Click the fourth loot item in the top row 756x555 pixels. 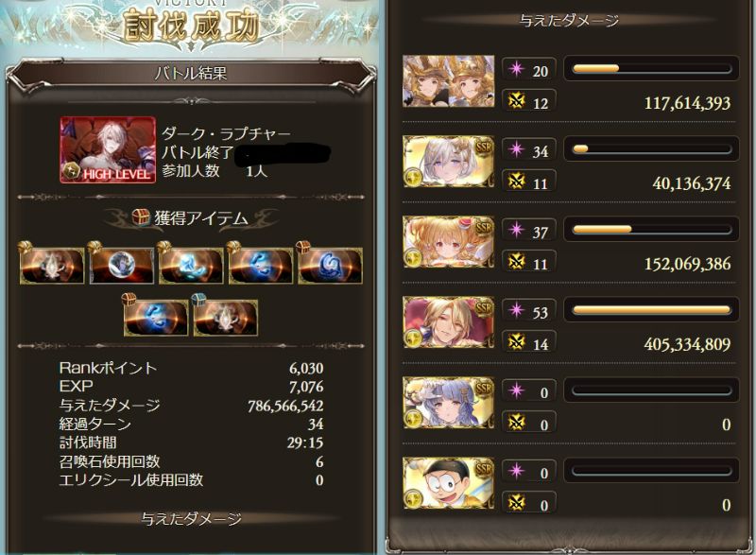click(261, 265)
